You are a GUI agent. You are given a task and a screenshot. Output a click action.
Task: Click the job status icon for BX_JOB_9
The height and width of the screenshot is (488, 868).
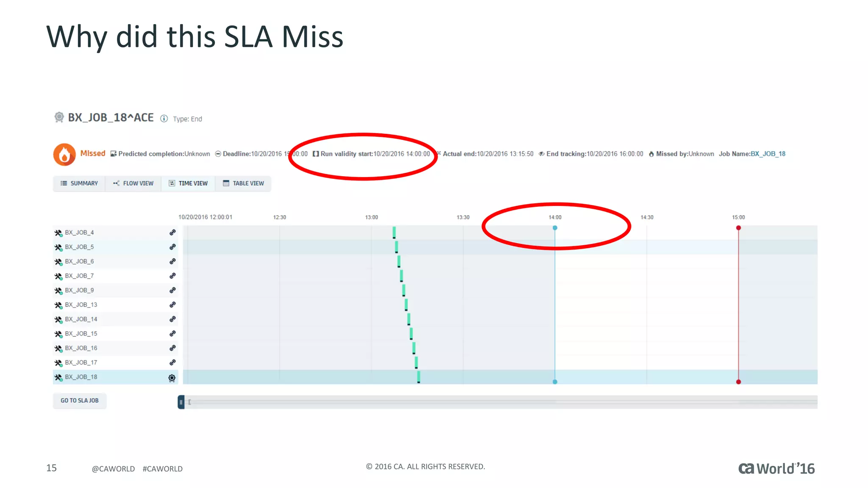pos(58,291)
